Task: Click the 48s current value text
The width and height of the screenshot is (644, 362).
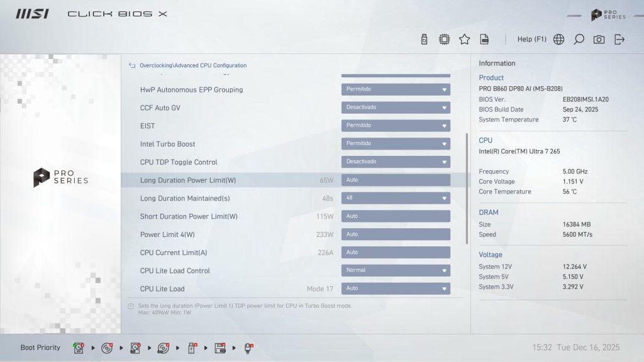Action: click(x=327, y=198)
